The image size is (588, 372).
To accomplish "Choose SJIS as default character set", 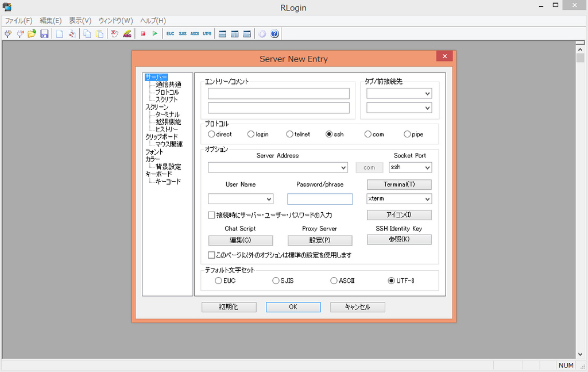I will pos(276,281).
